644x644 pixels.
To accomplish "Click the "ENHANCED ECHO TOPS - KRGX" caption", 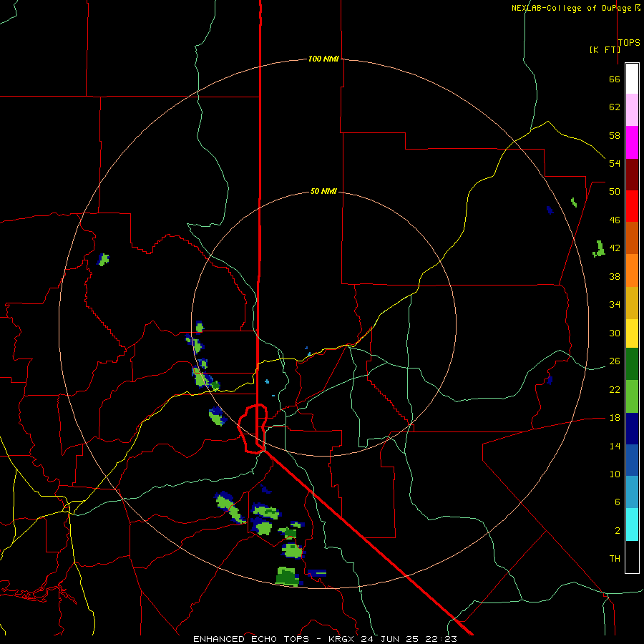I will tap(274, 639).
